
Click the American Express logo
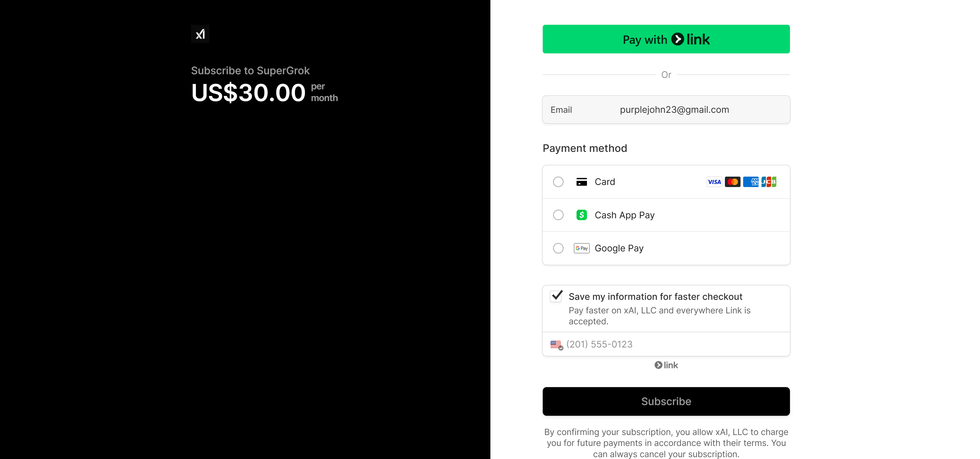tap(751, 182)
